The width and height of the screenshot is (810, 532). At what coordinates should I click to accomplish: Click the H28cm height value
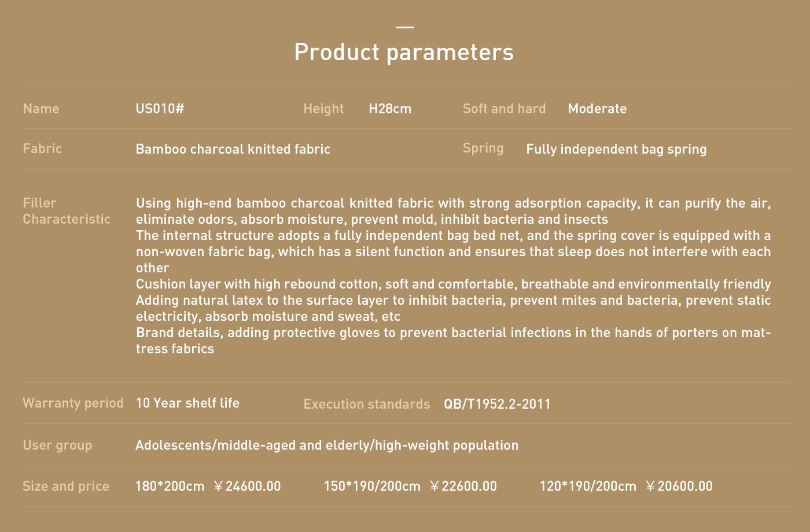[390, 109]
